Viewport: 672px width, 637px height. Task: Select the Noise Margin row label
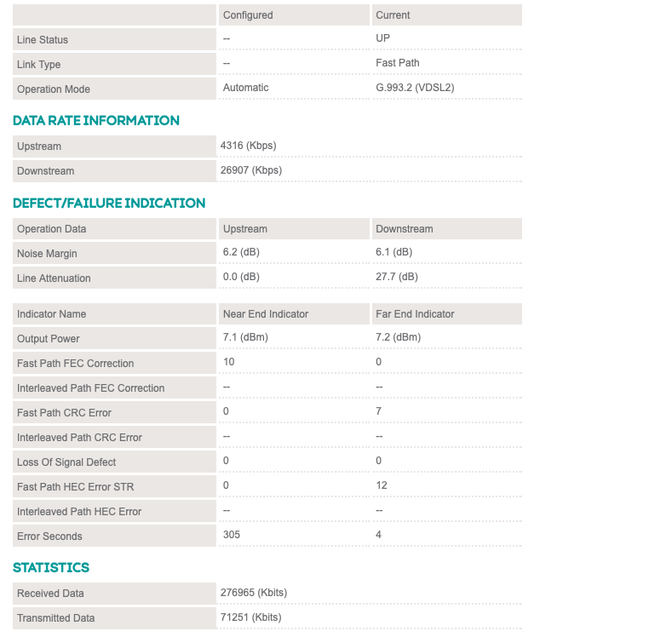coord(47,254)
